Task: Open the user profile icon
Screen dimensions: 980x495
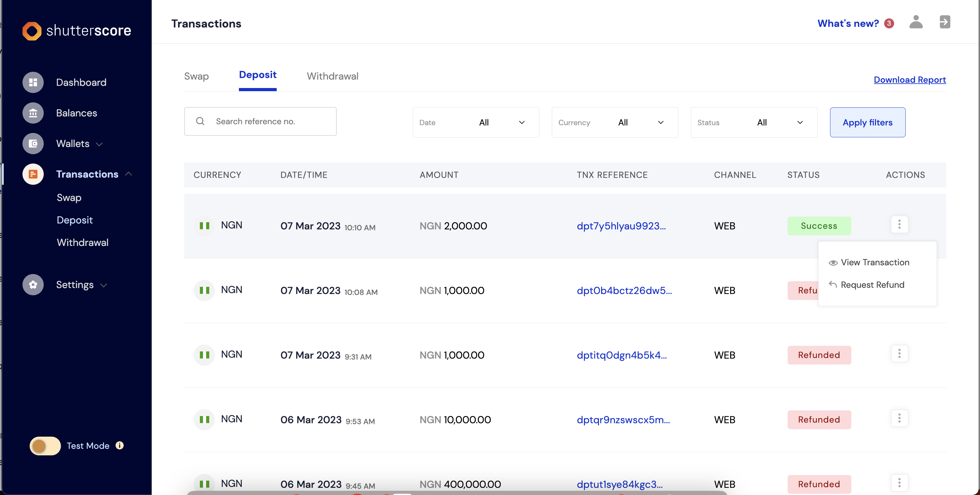Action: pyautogui.click(x=916, y=22)
